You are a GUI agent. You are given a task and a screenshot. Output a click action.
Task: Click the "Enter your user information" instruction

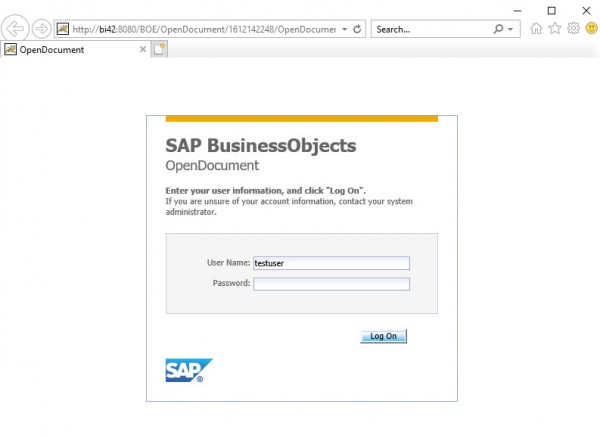tap(266, 191)
